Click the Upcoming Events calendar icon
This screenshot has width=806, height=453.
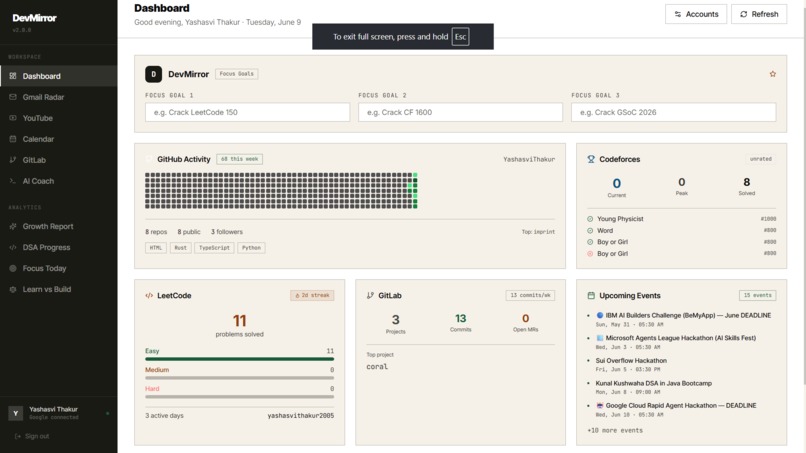pyautogui.click(x=591, y=296)
